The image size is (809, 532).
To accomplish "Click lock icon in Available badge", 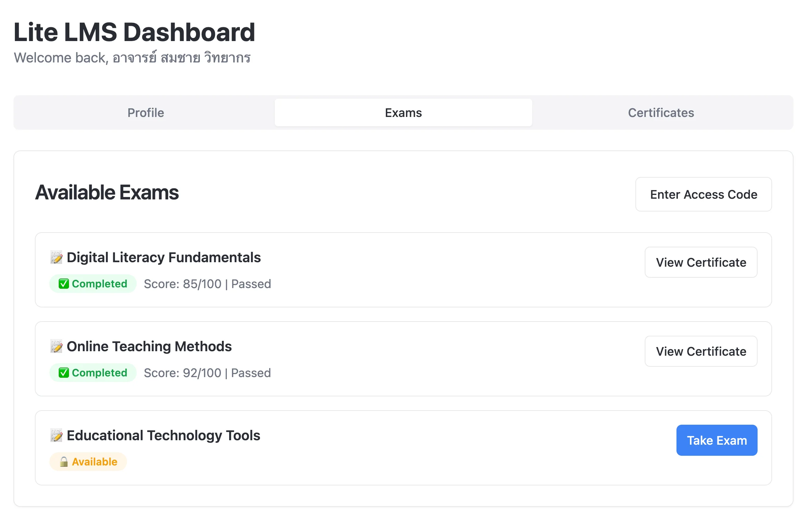I will [x=64, y=462].
